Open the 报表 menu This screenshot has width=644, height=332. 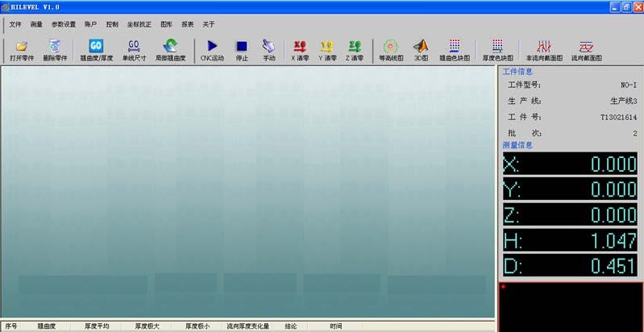tap(188, 25)
